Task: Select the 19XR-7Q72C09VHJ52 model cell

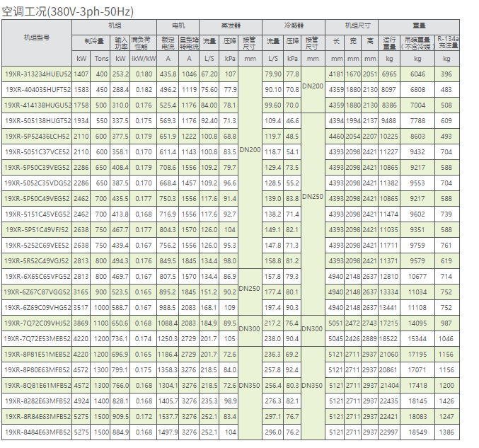Action: click(37, 323)
